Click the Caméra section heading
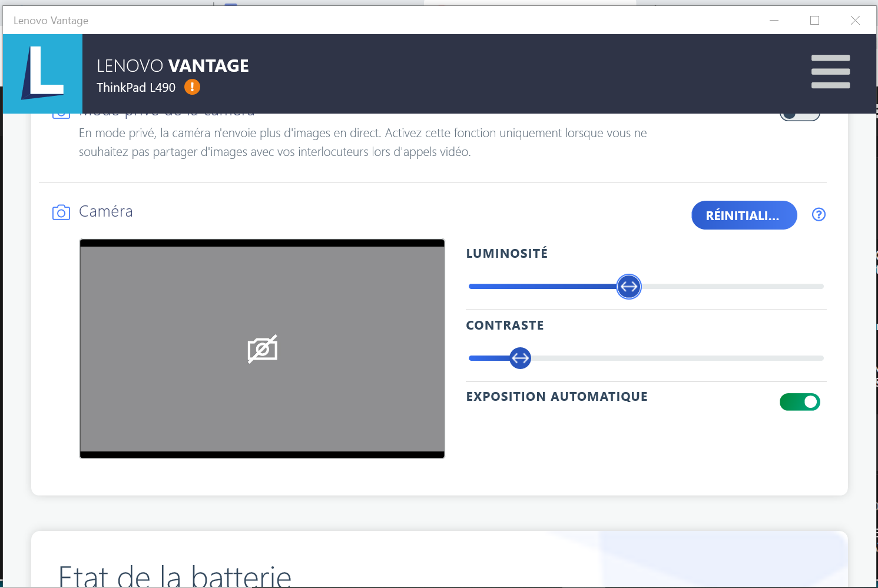The image size is (878, 588). tap(106, 211)
